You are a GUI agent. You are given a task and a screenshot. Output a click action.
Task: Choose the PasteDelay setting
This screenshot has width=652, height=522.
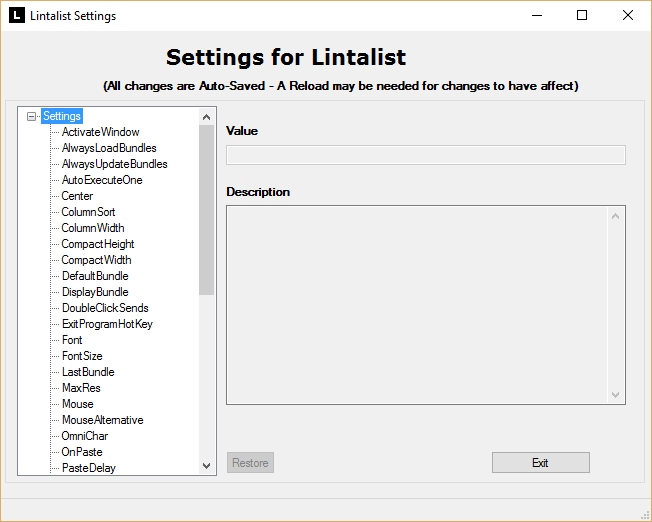(x=88, y=468)
